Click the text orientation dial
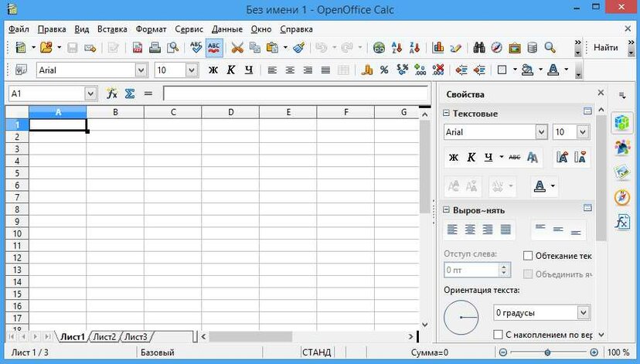Screen dimensions: 640x364 [461, 317]
